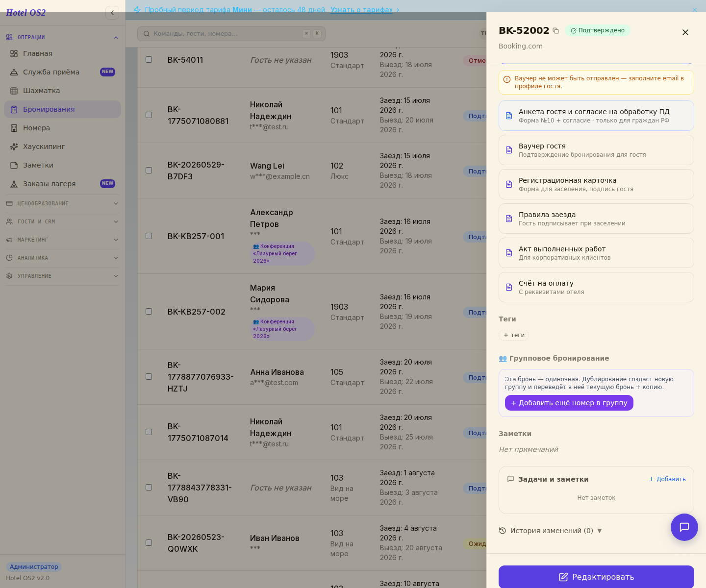The width and height of the screenshot is (706, 588).
Task: Click the Служба приёма bell icon
Action: pos(14,72)
